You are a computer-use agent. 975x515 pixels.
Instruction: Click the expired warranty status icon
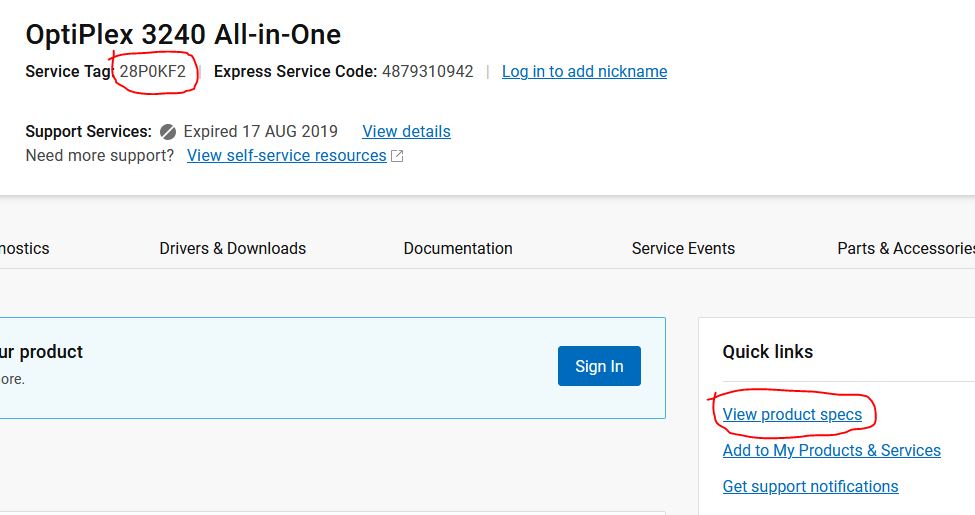168,132
